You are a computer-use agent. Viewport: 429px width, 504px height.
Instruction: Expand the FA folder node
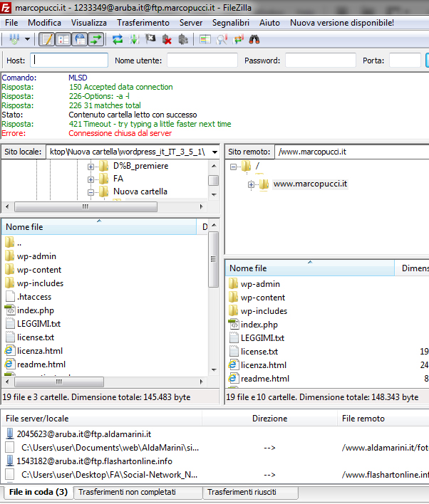click(91, 179)
